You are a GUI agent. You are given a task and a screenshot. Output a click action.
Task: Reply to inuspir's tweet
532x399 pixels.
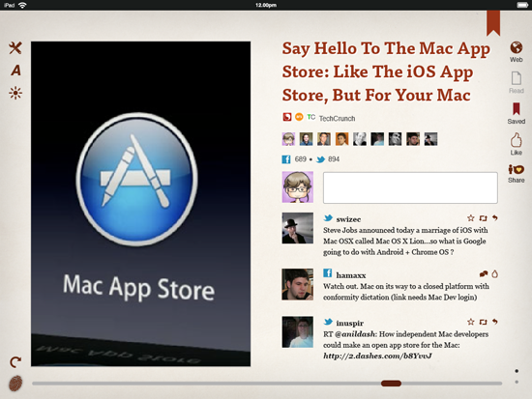pyautogui.click(x=495, y=322)
